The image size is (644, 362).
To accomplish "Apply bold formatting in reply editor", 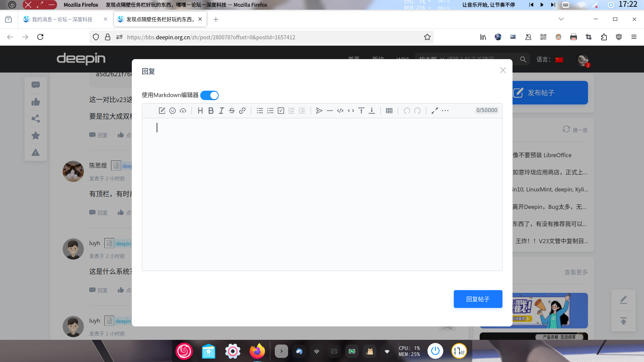I will point(211,111).
